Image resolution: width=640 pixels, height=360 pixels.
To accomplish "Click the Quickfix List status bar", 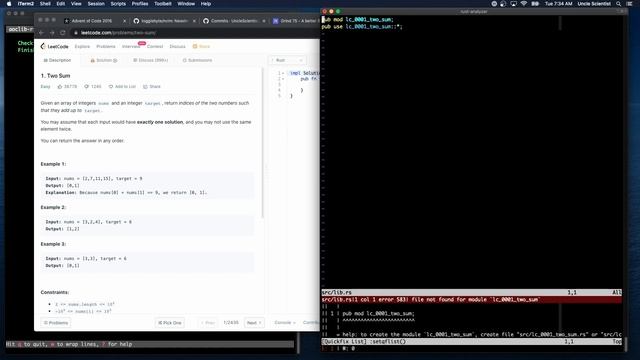I will [472, 342].
